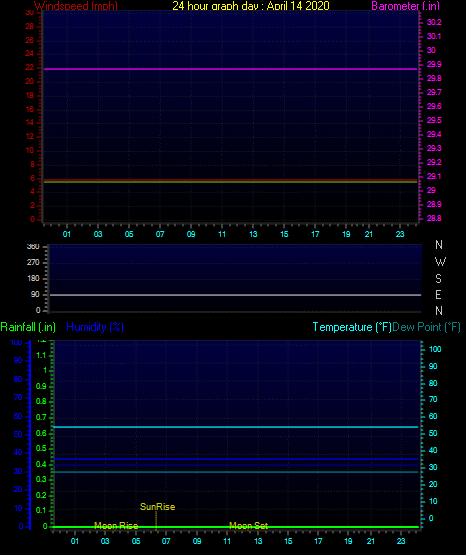Click the 29.9 barometer scale value
Viewport: 466px width, 555px height.
pyautogui.click(x=434, y=64)
